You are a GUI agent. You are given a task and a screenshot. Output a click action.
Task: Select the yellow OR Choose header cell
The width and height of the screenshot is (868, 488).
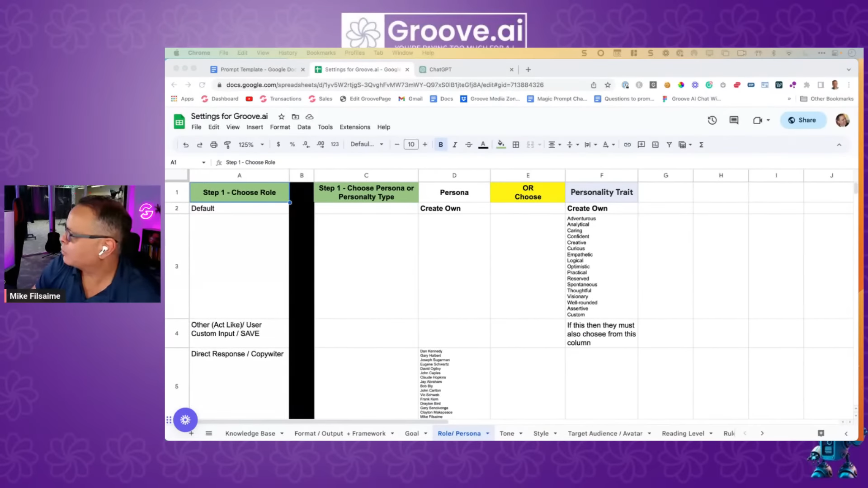[x=528, y=192]
